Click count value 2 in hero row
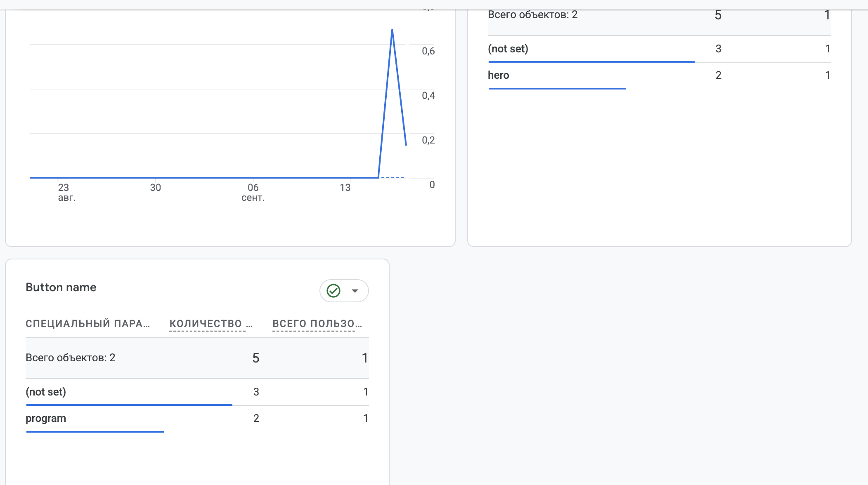The image size is (868, 485). (719, 75)
